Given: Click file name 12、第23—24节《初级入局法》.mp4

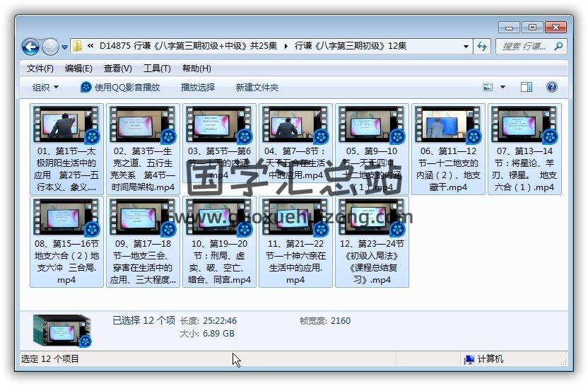Looking at the screenshot, I should pyautogui.click(x=372, y=262).
